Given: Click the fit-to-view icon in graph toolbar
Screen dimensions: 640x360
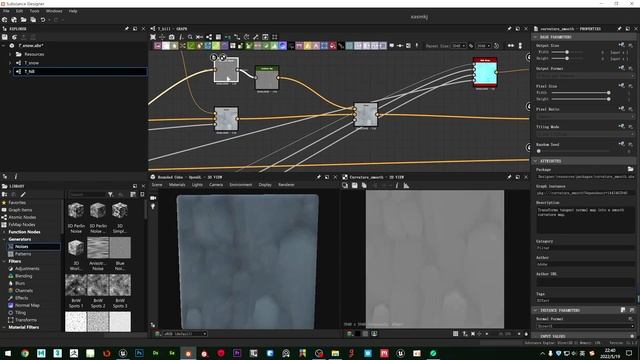Looking at the screenshot, I should (153, 37).
